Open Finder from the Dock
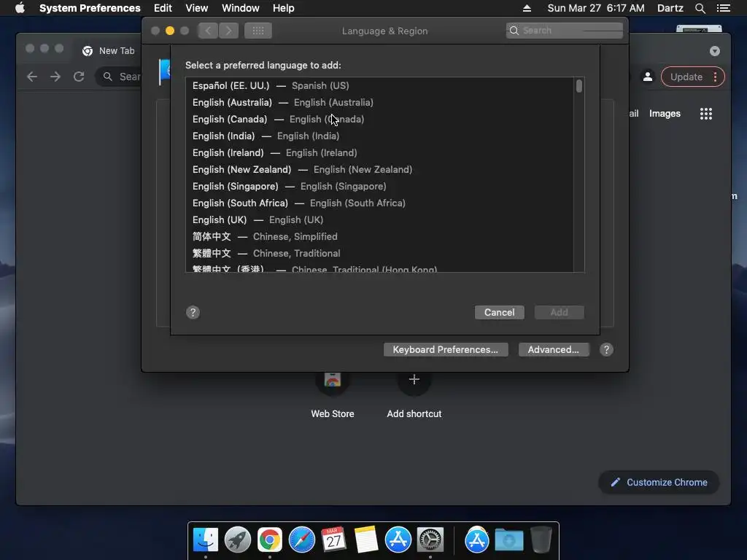This screenshot has width=747, height=560. pyautogui.click(x=206, y=540)
